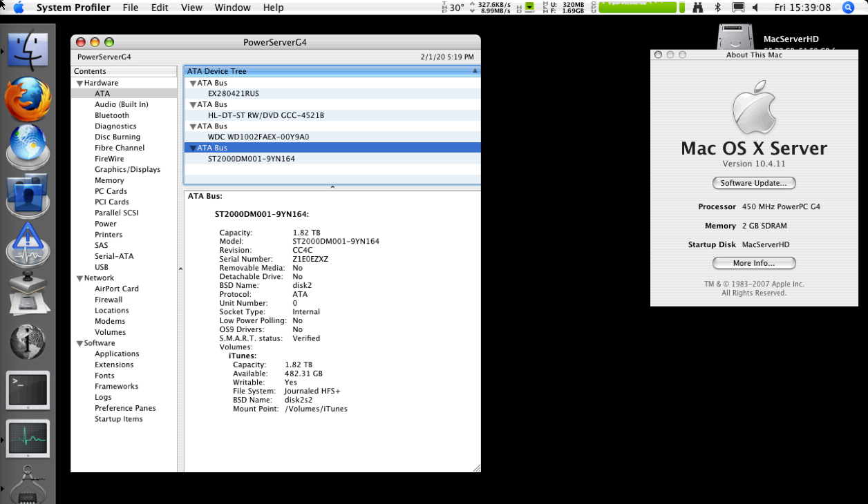Open Server Monitor warning-triangle dock icon

click(x=28, y=244)
